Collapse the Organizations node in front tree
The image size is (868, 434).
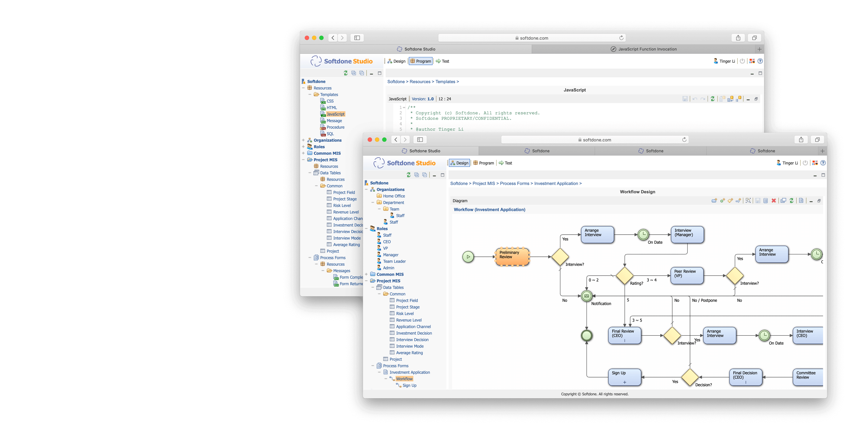pos(366,190)
